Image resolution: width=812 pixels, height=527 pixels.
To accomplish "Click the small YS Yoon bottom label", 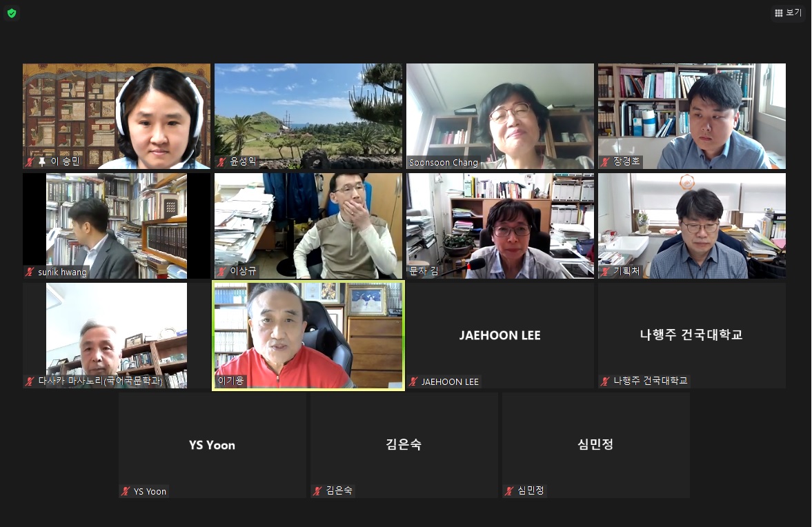I will click(150, 491).
